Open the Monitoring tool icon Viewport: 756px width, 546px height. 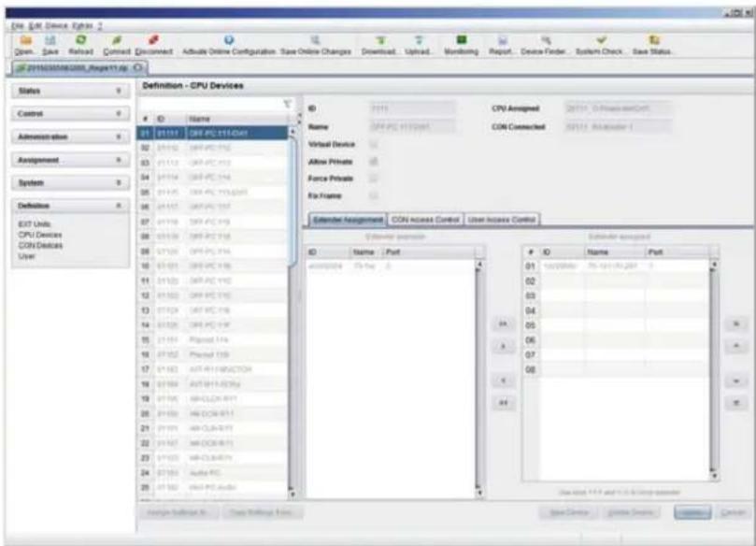(x=462, y=40)
